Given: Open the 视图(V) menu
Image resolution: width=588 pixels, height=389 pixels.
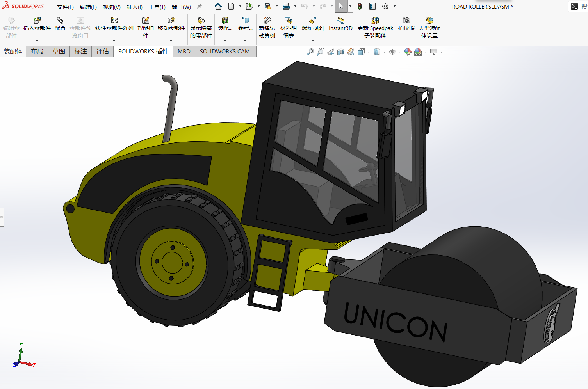Looking at the screenshot, I should pos(112,7).
